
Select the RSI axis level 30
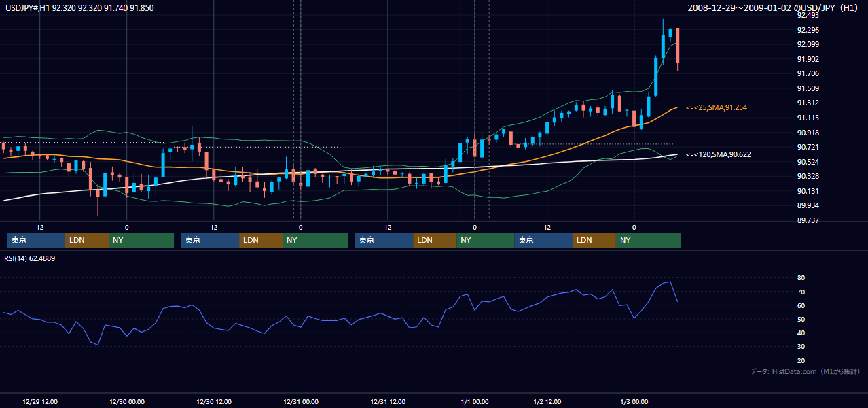[x=801, y=347]
